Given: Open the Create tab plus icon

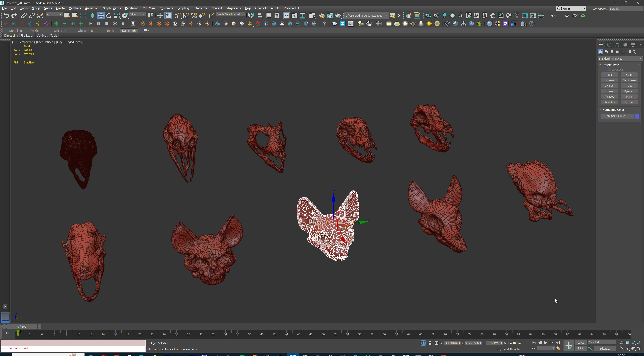Looking at the screenshot, I should click(x=601, y=45).
